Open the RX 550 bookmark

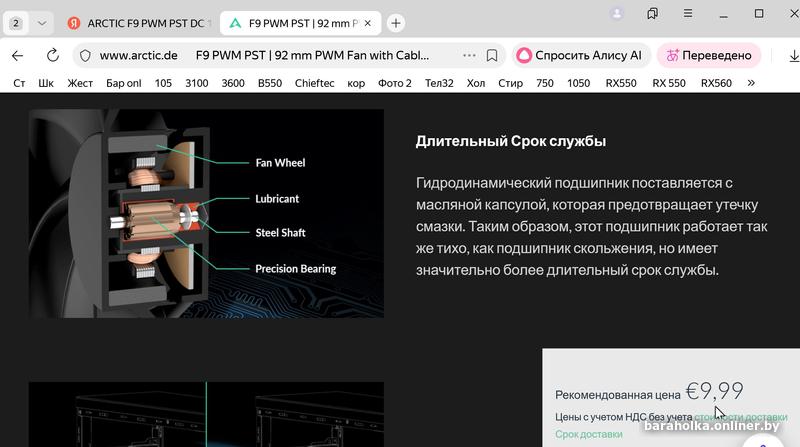pyautogui.click(x=669, y=83)
